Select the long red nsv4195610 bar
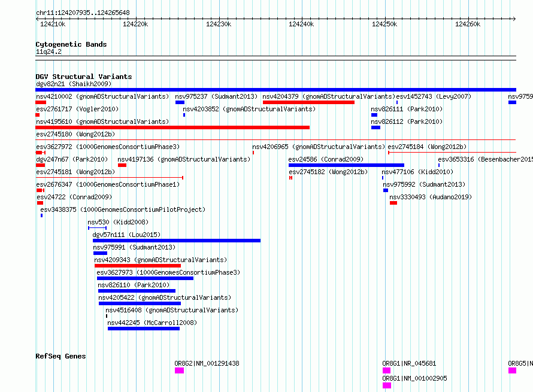 (172, 127)
